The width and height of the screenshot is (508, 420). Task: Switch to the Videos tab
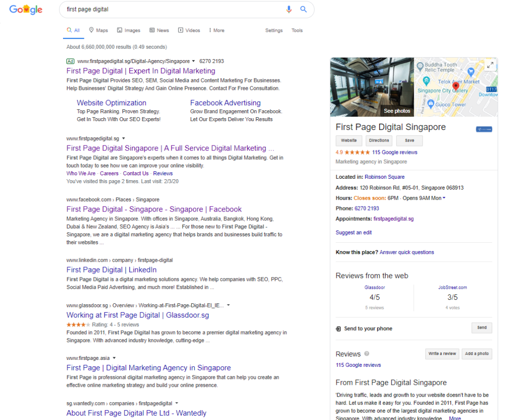tap(189, 30)
